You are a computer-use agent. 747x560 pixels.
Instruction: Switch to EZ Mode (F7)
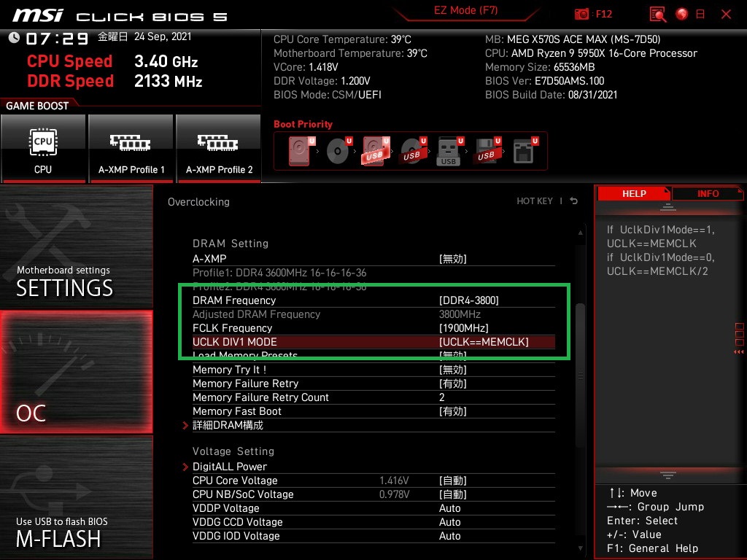pyautogui.click(x=465, y=10)
